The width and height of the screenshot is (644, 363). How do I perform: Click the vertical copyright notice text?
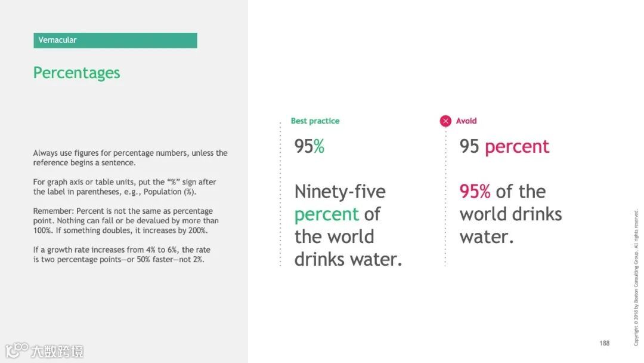point(636,277)
